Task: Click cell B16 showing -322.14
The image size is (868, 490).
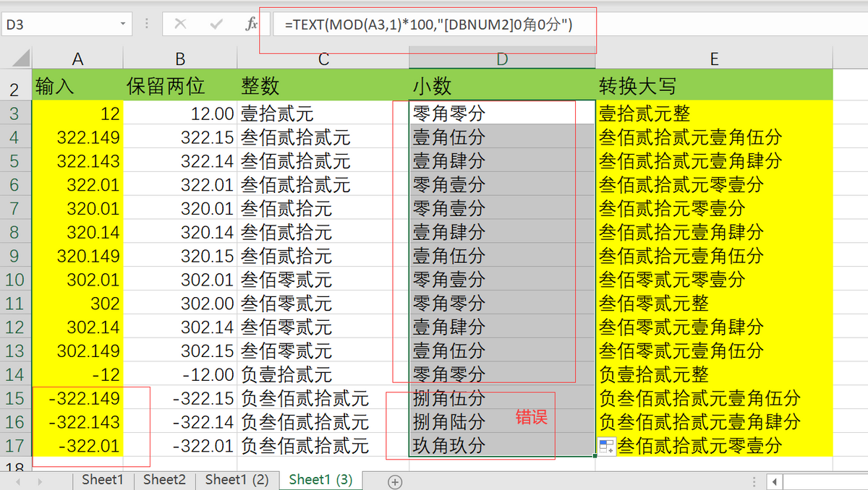Action: [x=180, y=421]
